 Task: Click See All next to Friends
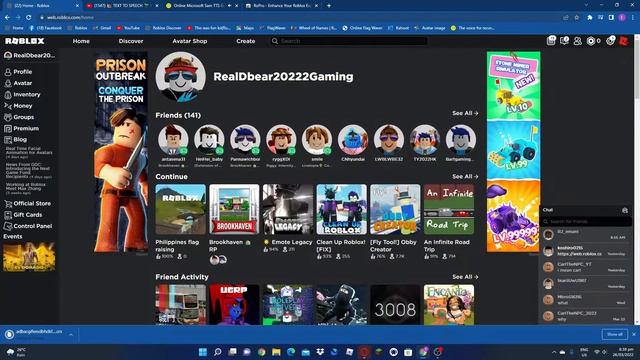tap(465, 113)
